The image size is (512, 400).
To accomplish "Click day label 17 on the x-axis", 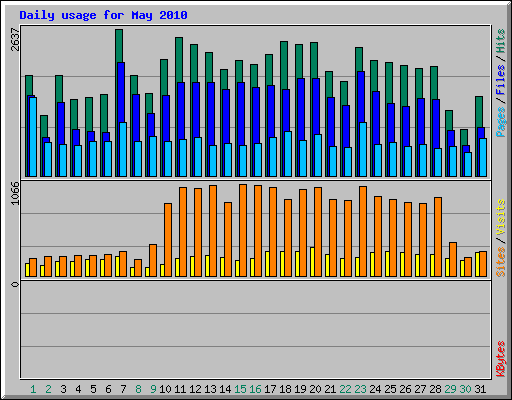I will (x=270, y=389).
